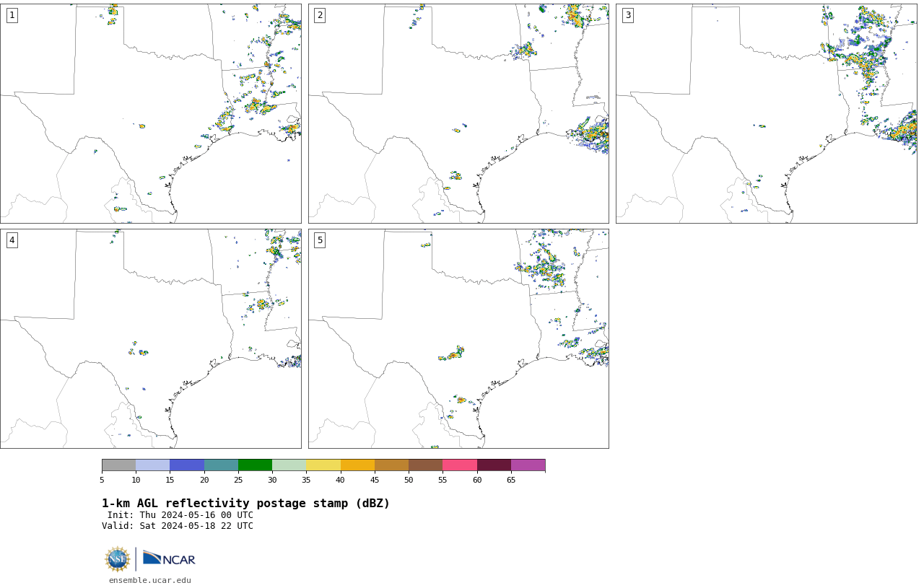Click the yellow 35-40 dBZ swatch

point(323,465)
